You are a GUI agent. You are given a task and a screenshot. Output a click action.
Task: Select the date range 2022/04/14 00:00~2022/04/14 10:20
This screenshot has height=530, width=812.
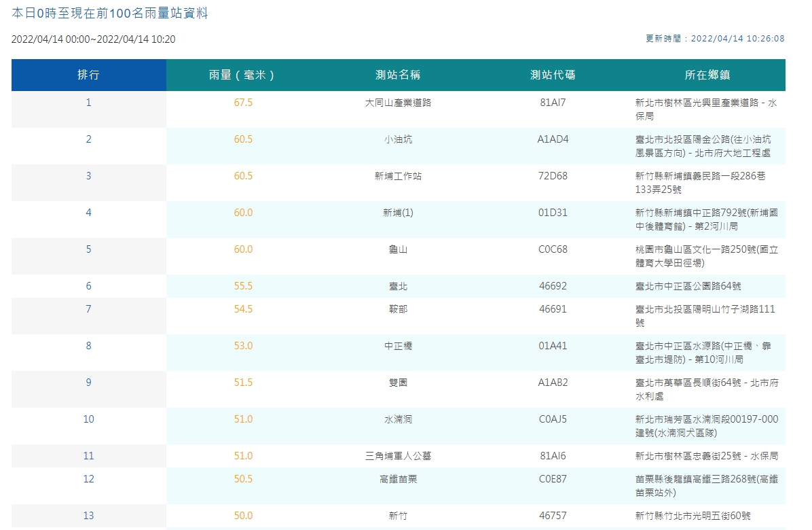(x=93, y=39)
